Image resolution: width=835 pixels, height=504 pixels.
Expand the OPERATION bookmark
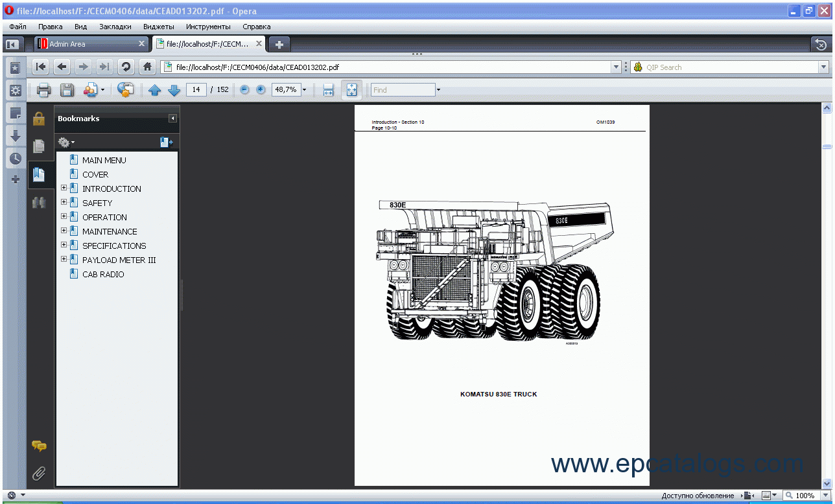[x=64, y=216]
